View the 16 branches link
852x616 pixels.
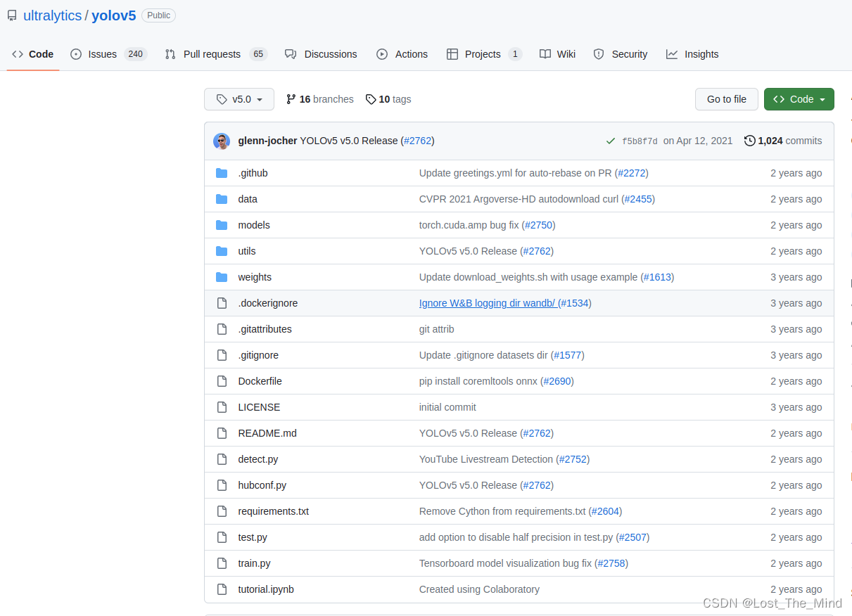[320, 99]
